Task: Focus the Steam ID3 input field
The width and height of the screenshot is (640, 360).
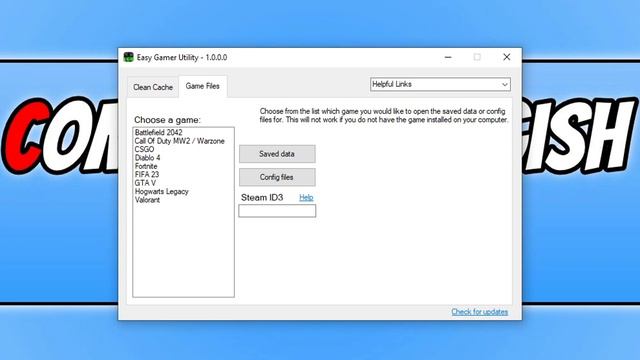Action: click(x=277, y=211)
